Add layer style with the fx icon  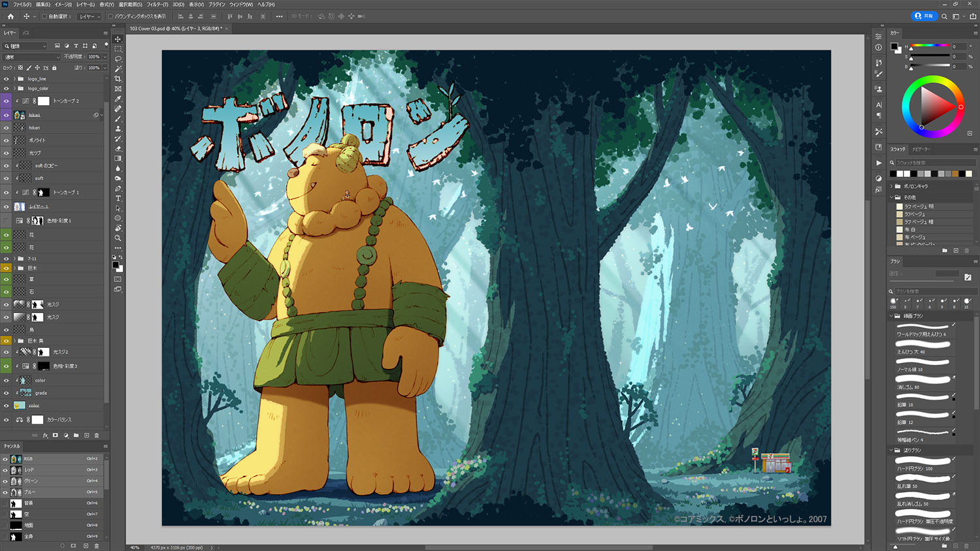[45, 435]
